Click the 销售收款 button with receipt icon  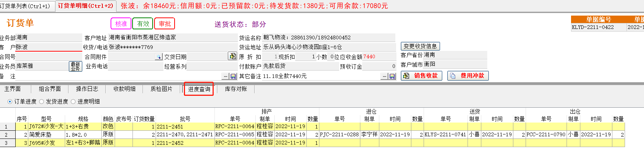(x=421, y=76)
